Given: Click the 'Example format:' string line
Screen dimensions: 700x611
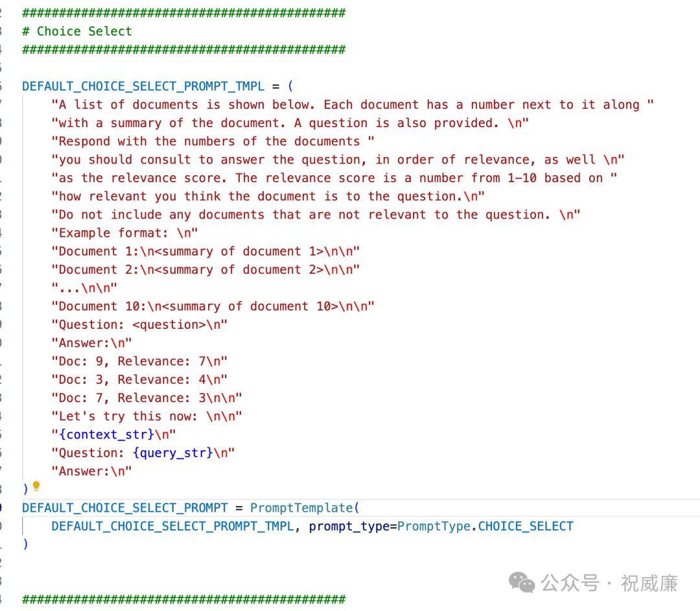Looking at the screenshot, I should tap(124, 233).
